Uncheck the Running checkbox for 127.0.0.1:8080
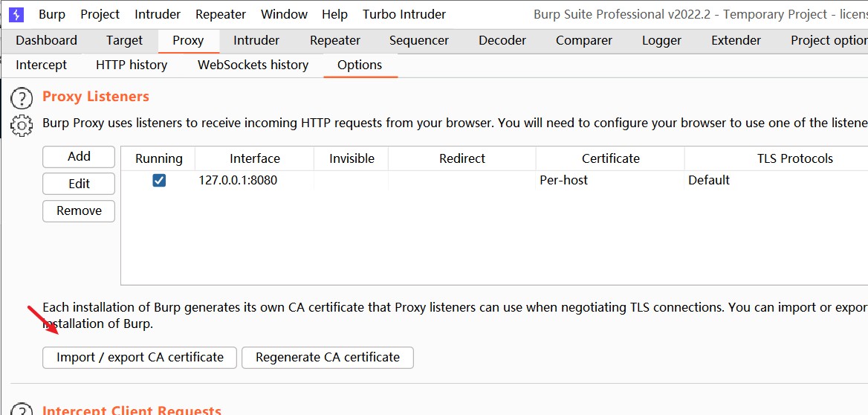The height and width of the screenshot is (415, 868). click(x=159, y=180)
